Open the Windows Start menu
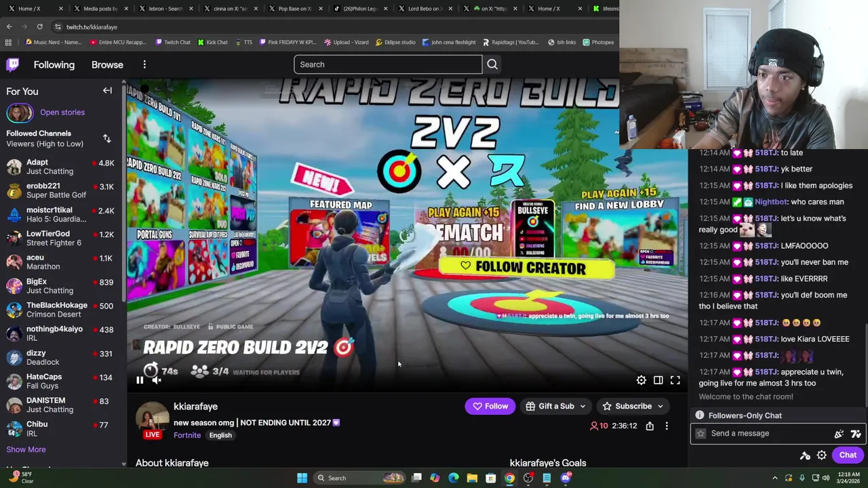The width and height of the screenshot is (868, 488). click(302, 478)
